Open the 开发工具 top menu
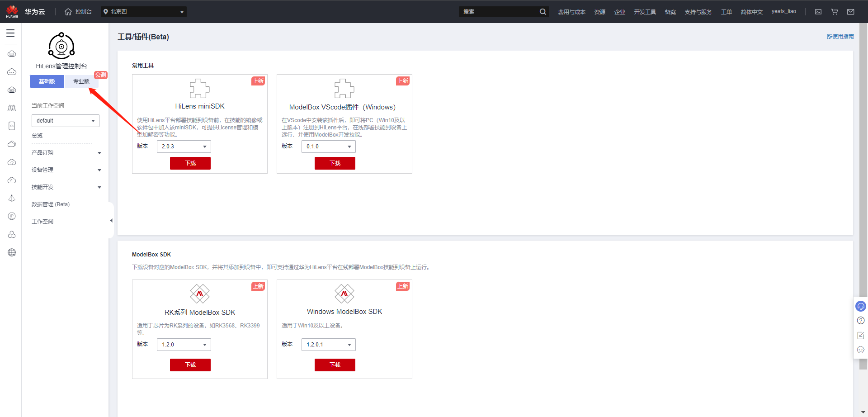This screenshot has height=417, width=868. click(x=645, y=12)
